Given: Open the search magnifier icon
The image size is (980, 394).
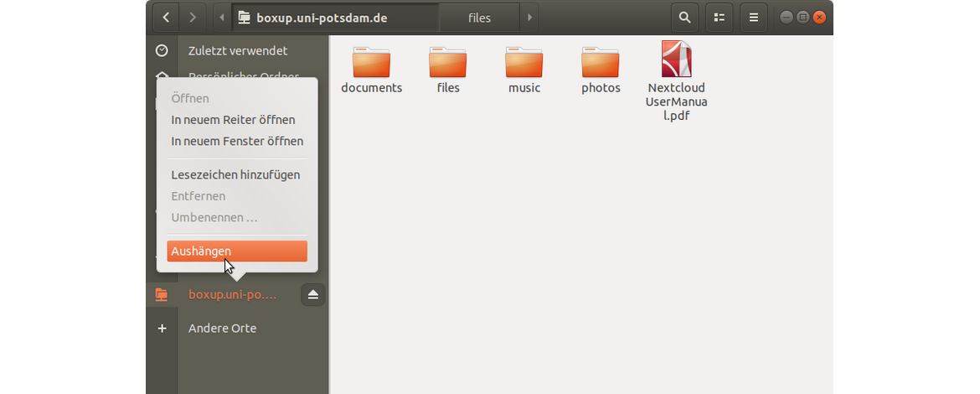Looking at the screenshot, I should (685, 17).
